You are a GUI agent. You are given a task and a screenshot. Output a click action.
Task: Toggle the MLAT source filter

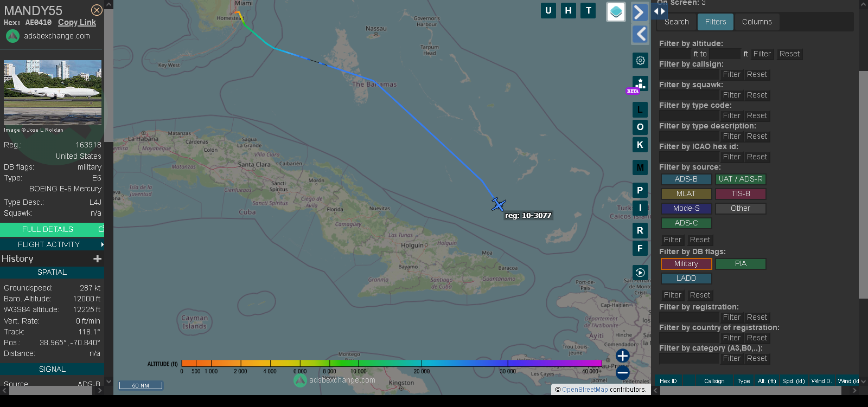click(686, 194)
